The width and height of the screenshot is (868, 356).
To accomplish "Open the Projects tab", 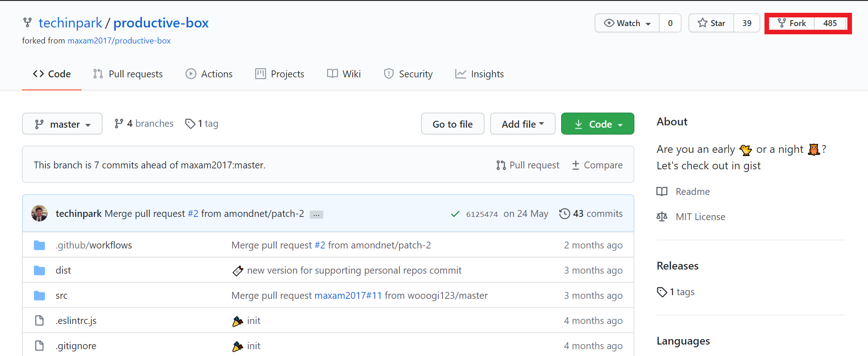I will point(279,74).
